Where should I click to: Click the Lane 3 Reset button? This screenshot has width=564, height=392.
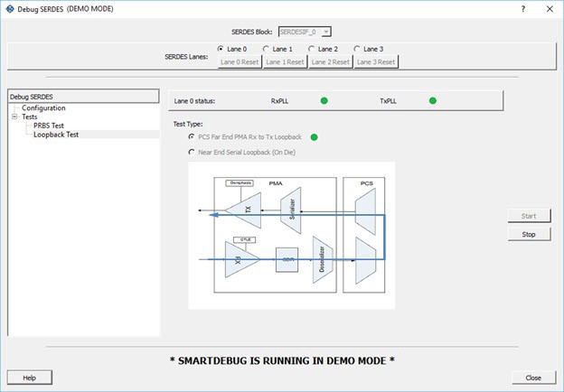(376, 61)
